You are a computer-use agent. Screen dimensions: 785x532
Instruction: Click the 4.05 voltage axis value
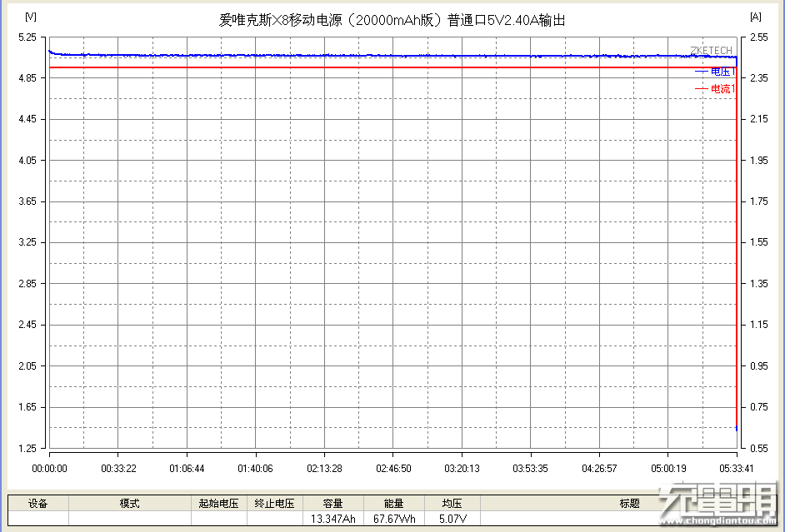27,161
